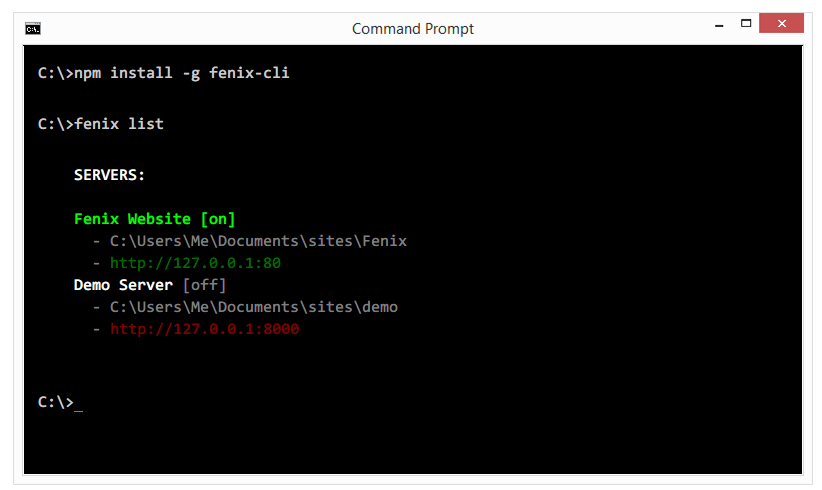
Task: Click the C:\> prefix before fenix list
Action: tap(56, 124)
